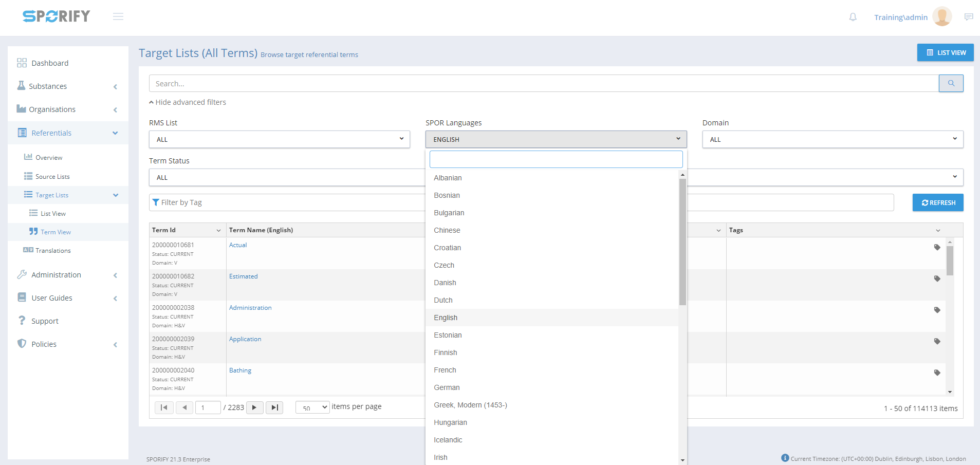Viewport: 980px width, 465px height.
Task: Click the tag icon for term Actual
Action: [x=937, y=247]
